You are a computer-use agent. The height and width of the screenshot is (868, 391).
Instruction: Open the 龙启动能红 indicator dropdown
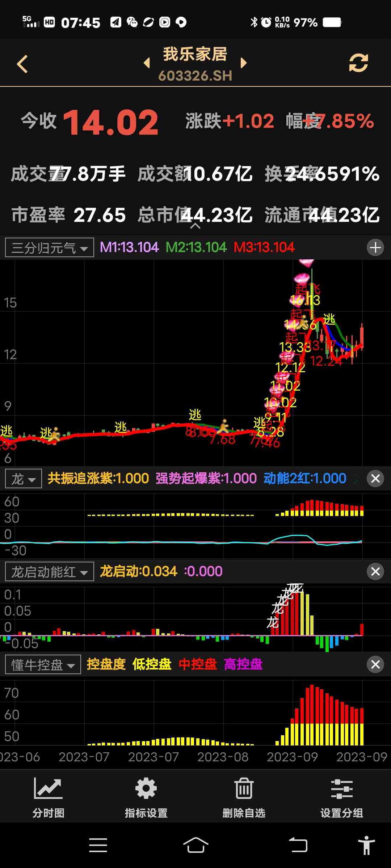click(x=50, y=571)
